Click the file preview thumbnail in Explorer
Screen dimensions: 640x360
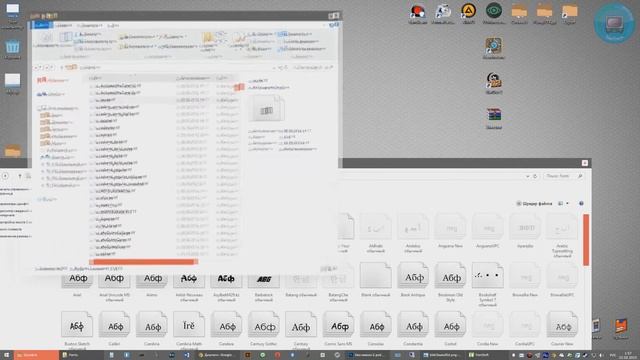pos(267,109)
